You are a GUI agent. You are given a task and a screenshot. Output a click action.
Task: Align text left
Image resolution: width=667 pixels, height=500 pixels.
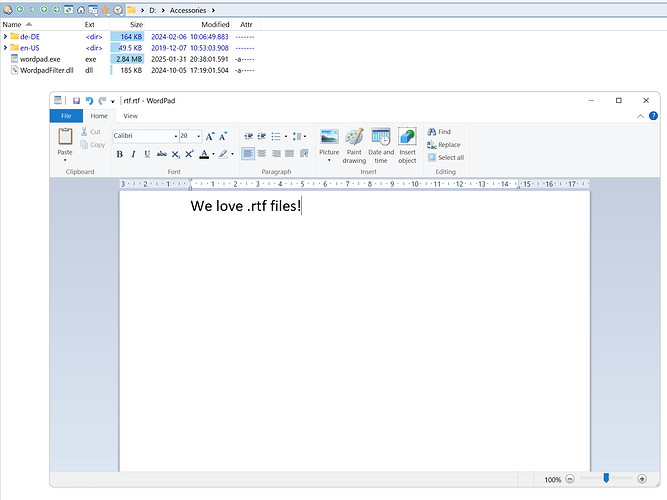248,153
